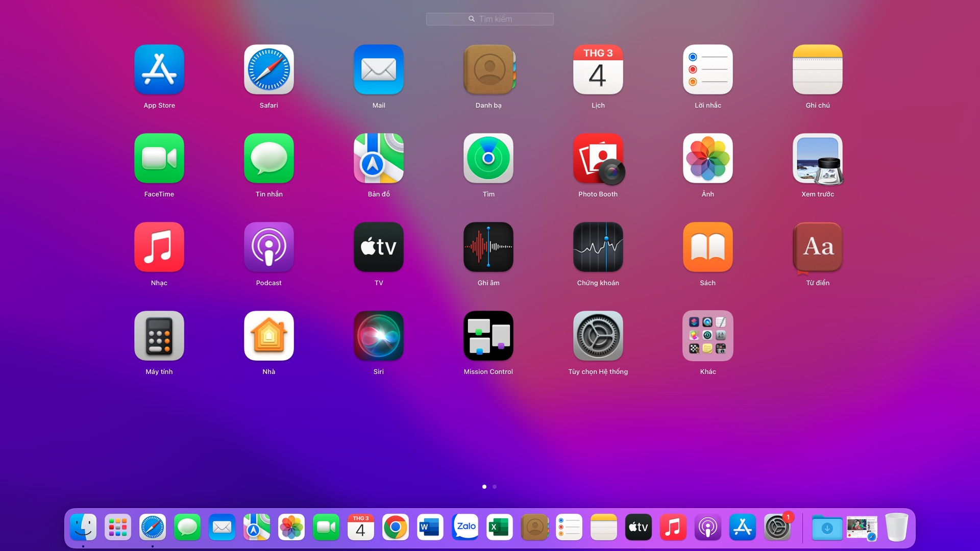This screenshot has height=551, width=980.
Task: Open Notes from the Dock
Action: (x=604, y=527)
